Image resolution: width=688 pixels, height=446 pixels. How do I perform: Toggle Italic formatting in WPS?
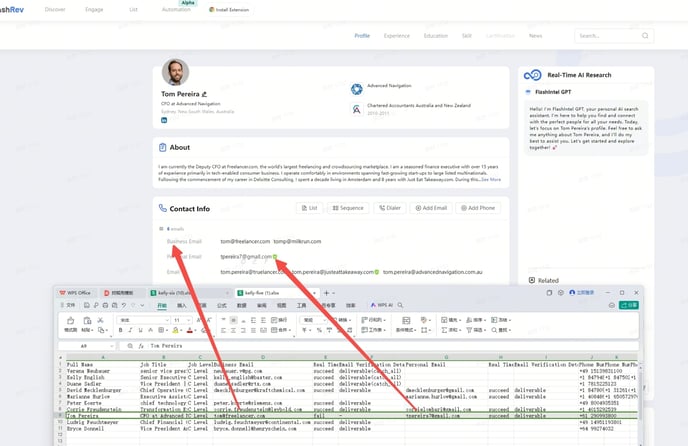130,330
